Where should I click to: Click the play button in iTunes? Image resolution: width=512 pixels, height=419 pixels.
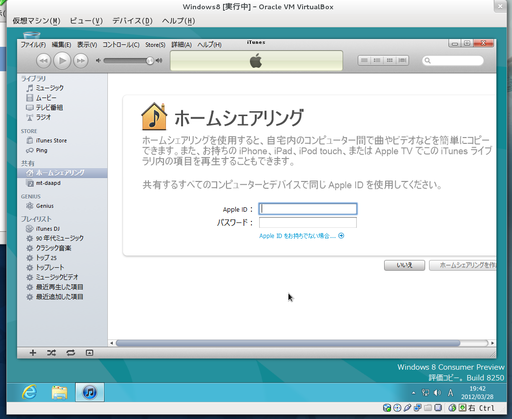coord(62,61)
